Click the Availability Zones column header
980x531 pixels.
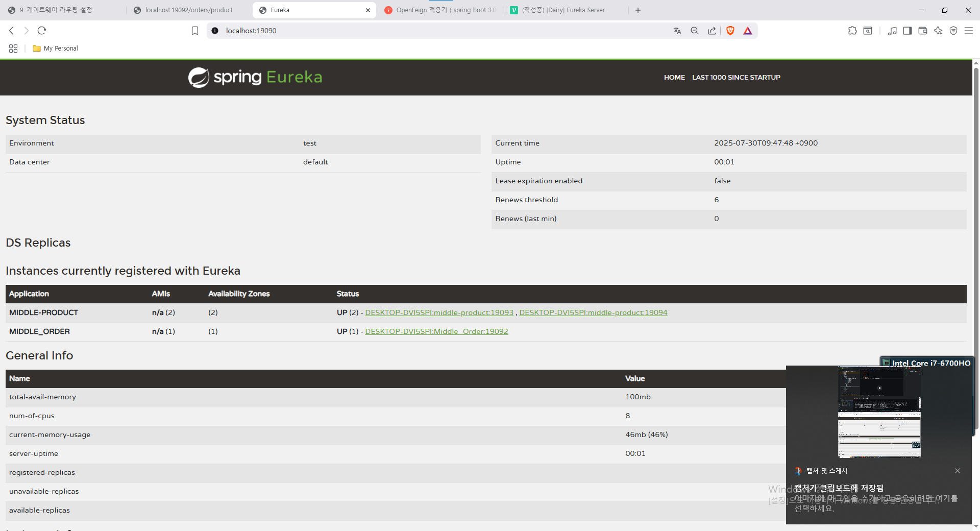click(x=239, y=294)
